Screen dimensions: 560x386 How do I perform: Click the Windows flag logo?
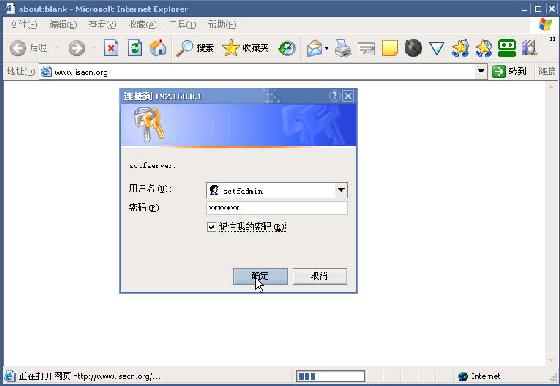[545, 25]
